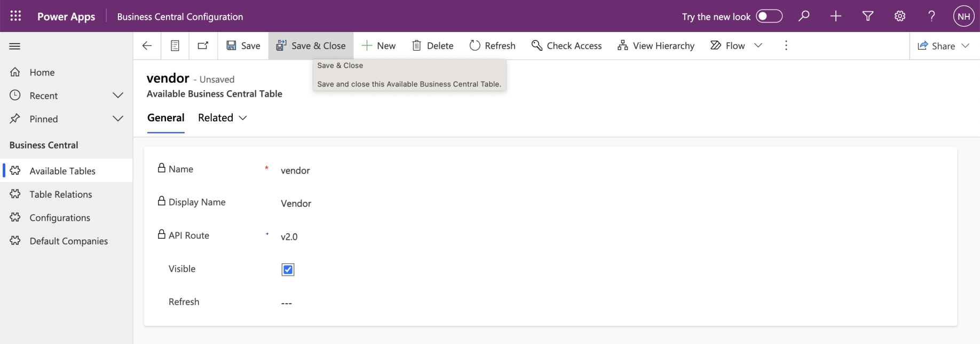Expand the Pinned section chevron
Image resolution: width=980 pixels, height=344 pixels.
pyautogui.click(x=118, y=119)
